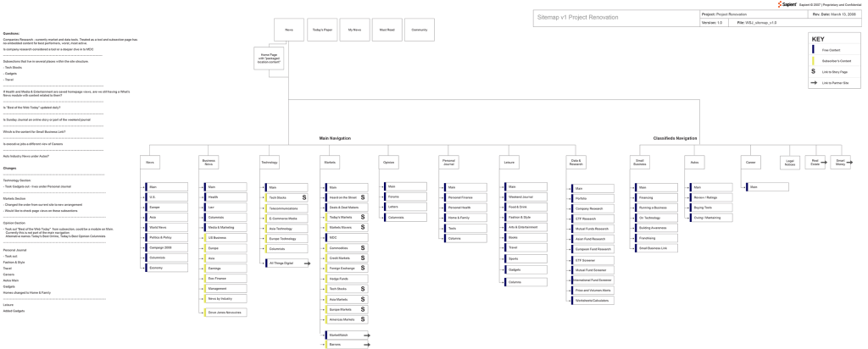Select the Today's Paper box
This screenshot has height=349, width=868.
[x=322, y=30]
